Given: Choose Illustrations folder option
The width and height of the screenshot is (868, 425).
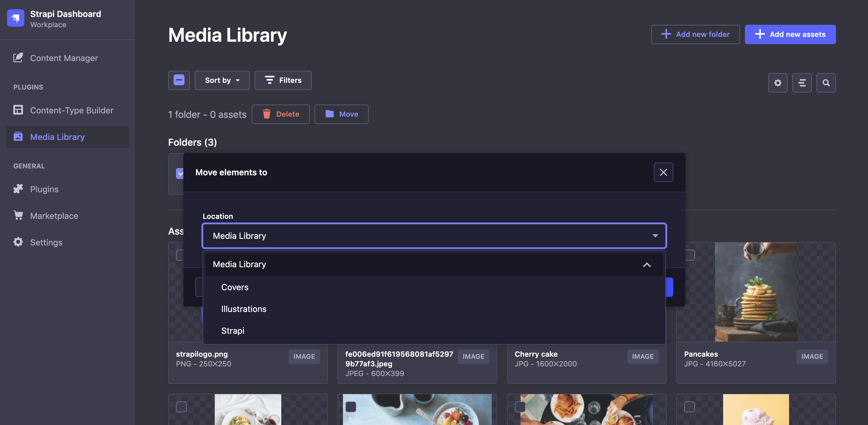Looking at the screenshot, I should [244, 309].
